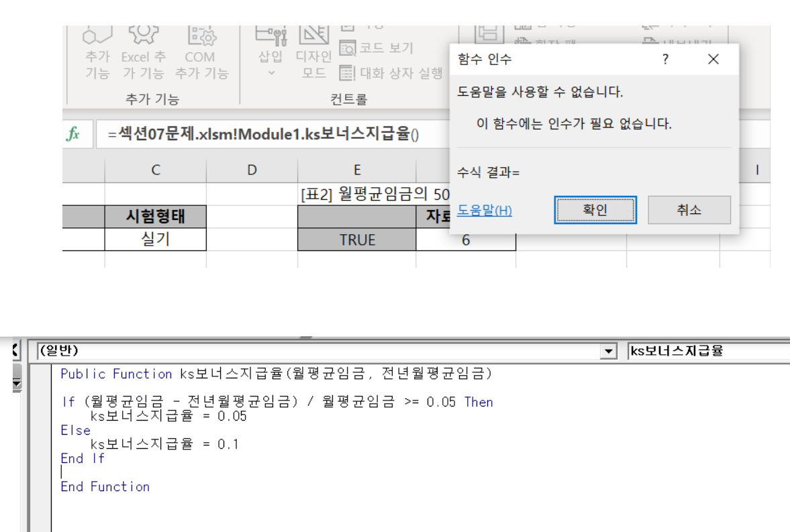Click the question mark help icon in dialog
The image size is (790, 532).
pyautogui.click(x=665, y=60)
